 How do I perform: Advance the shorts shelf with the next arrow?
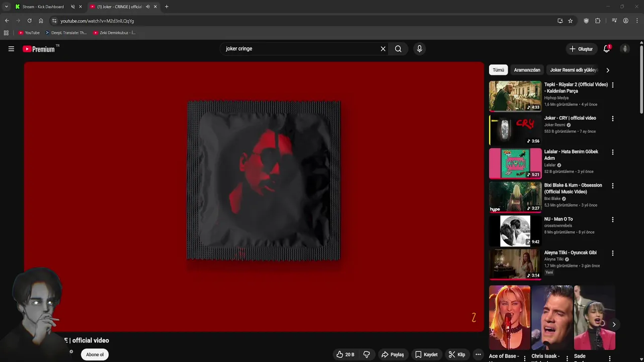(614, 324)
